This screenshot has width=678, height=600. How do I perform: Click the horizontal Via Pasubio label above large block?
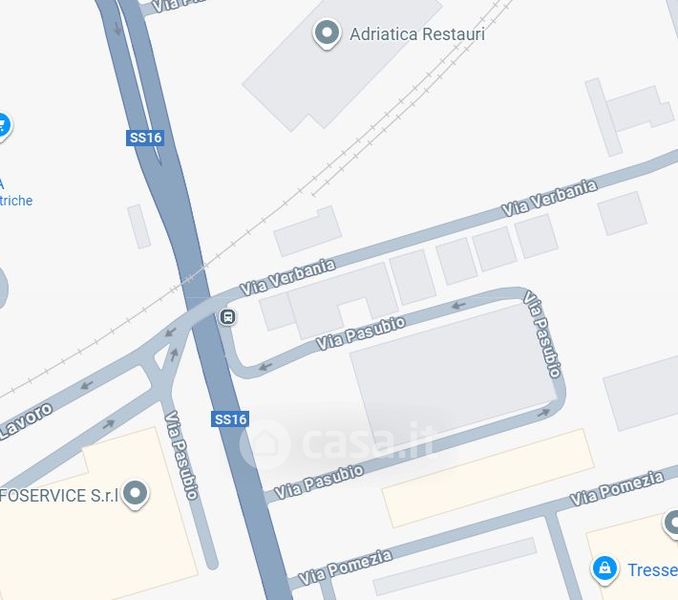click(x=361, y=333)
